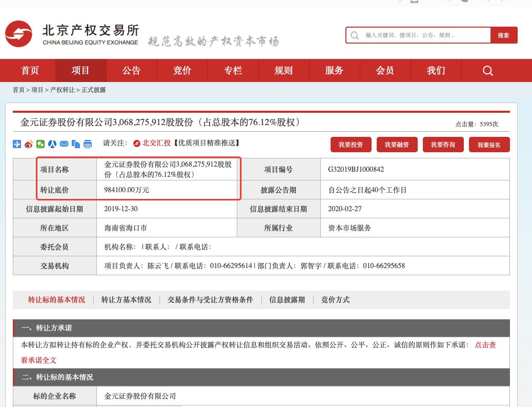Image resolution: width=532 pixels, height=407 pixels.
Task: Click the 我要投资 button
Action: 351,145
